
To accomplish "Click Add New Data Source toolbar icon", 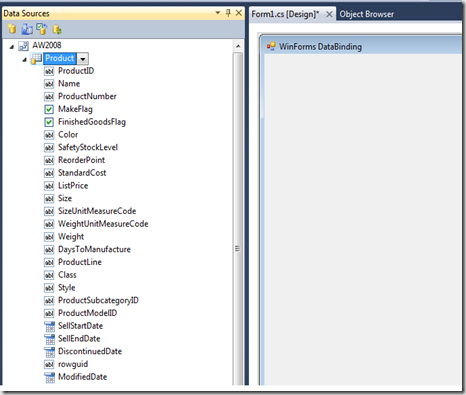I will tap(12, 29).
